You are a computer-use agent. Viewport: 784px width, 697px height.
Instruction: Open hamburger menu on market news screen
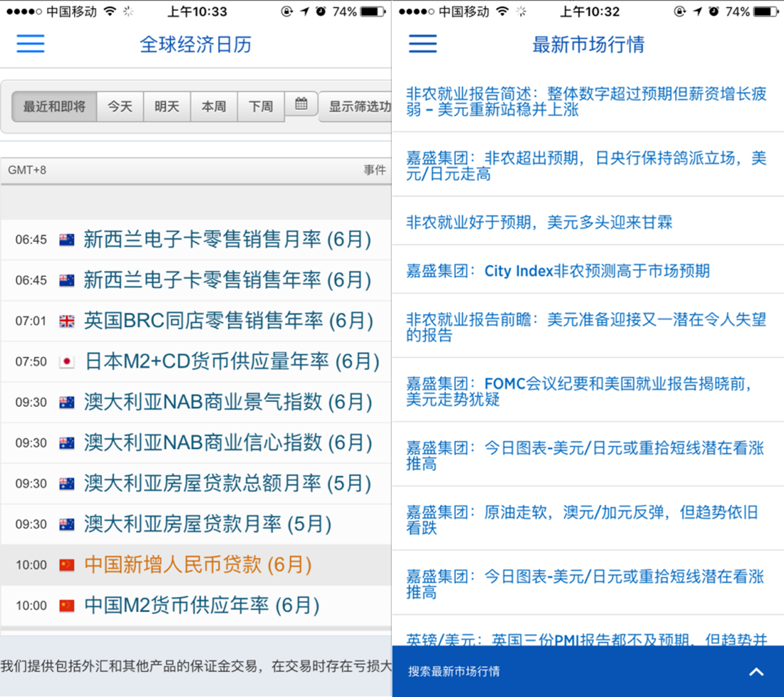[x=423, y=43]
